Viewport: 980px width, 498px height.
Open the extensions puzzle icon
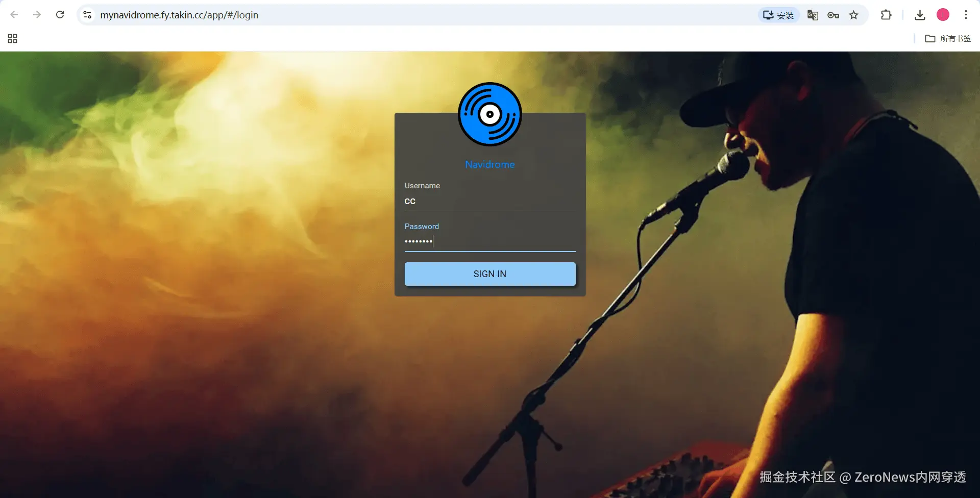click(886, 15)
